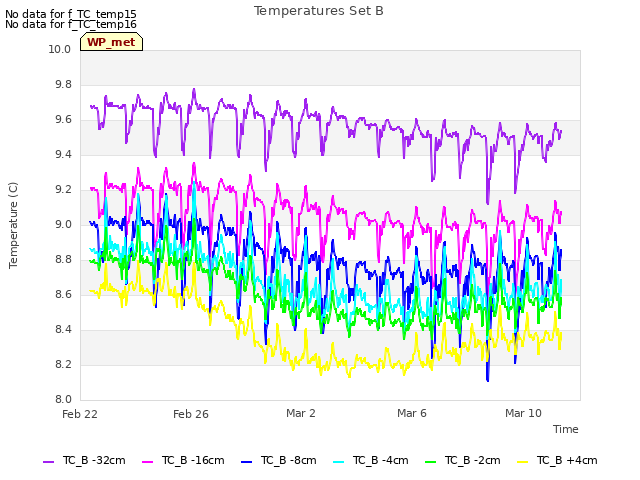Click the 9.6 y-axis tick label

click(x=63, y=120)
